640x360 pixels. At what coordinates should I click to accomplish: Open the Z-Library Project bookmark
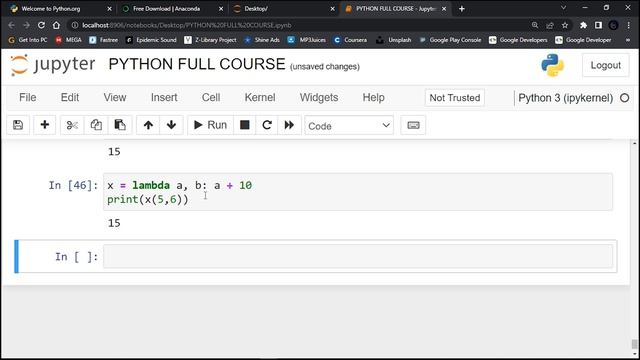pos(211,40)
